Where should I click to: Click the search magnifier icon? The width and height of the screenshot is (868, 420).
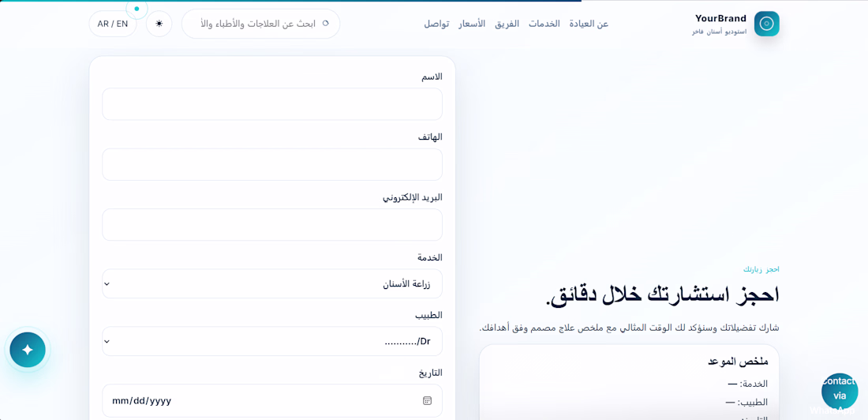click(325, 23)
